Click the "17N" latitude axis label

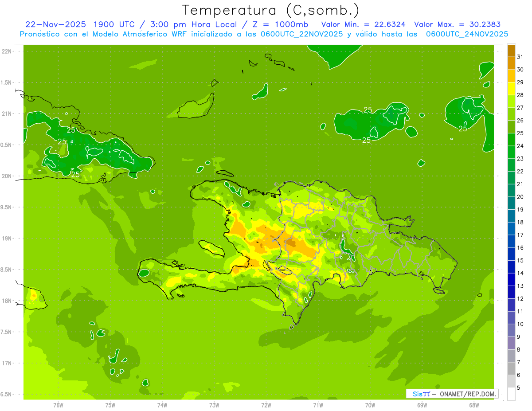7,364
